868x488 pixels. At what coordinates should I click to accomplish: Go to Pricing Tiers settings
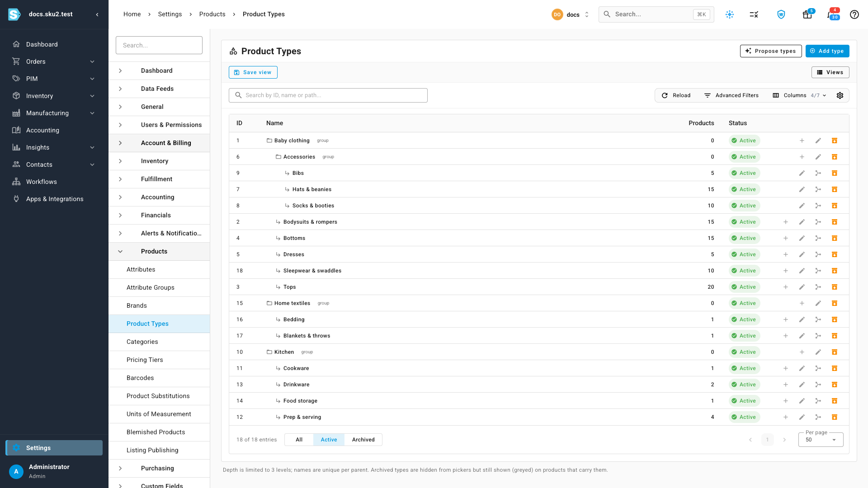159,360
